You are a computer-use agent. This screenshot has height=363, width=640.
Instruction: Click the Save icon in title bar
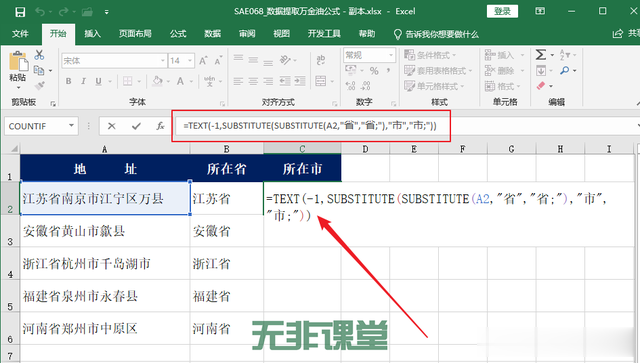tap(20, 12)
